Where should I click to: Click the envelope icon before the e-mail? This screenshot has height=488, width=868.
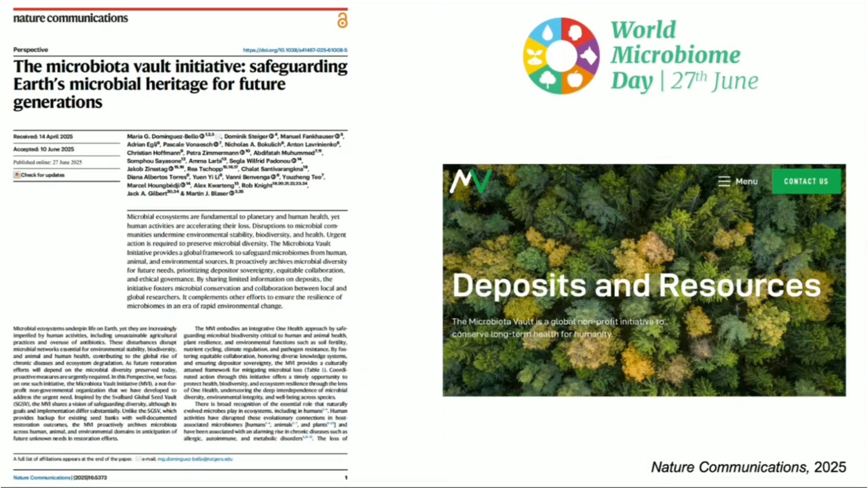(x=138, y=459)
